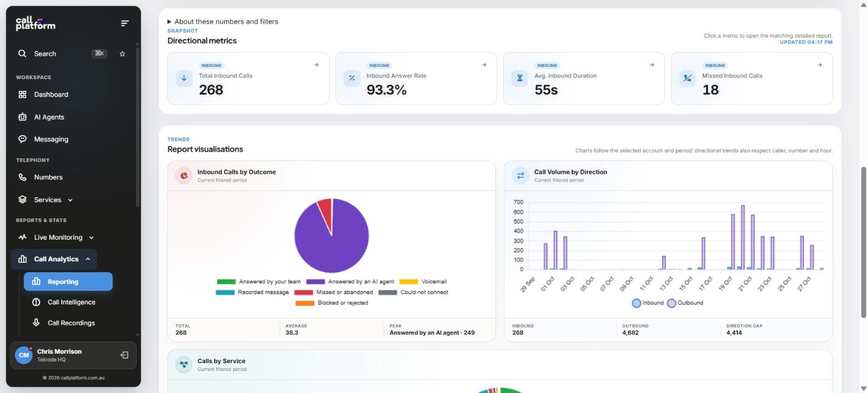The width and height of the screenshot is (868, 393).
Task: Expand the Services submenu chevron
Action: tap(70, 200)
